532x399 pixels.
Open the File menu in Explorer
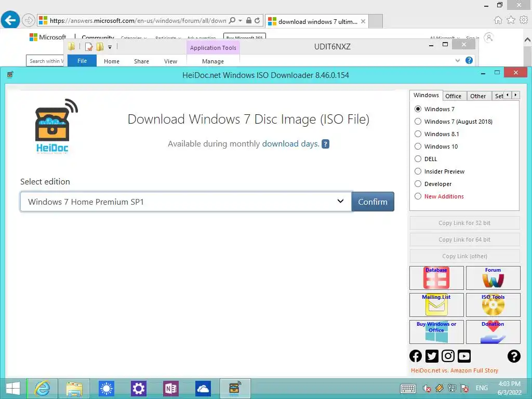click(82, 61)
